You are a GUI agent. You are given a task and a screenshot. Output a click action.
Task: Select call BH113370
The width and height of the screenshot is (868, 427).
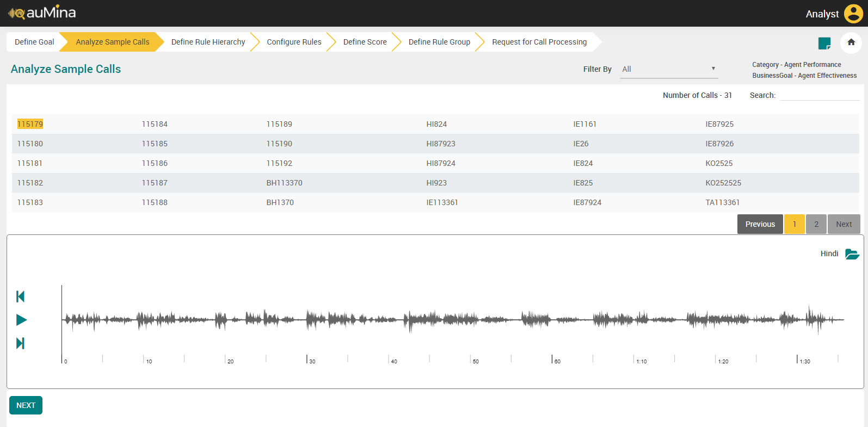[284, 183]
